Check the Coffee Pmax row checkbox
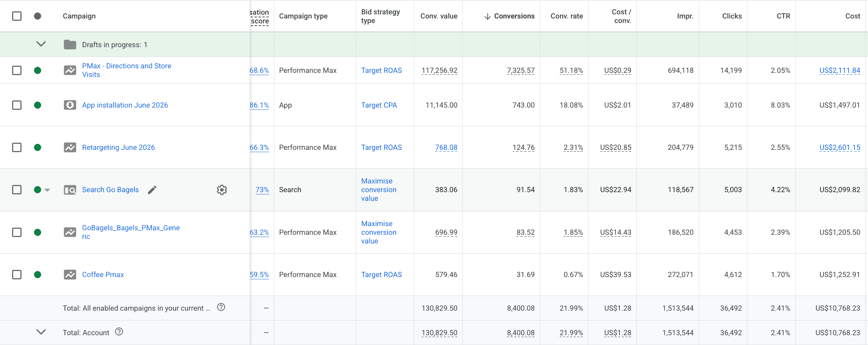Screen dimensions: 868x345 tap(17, 274)
